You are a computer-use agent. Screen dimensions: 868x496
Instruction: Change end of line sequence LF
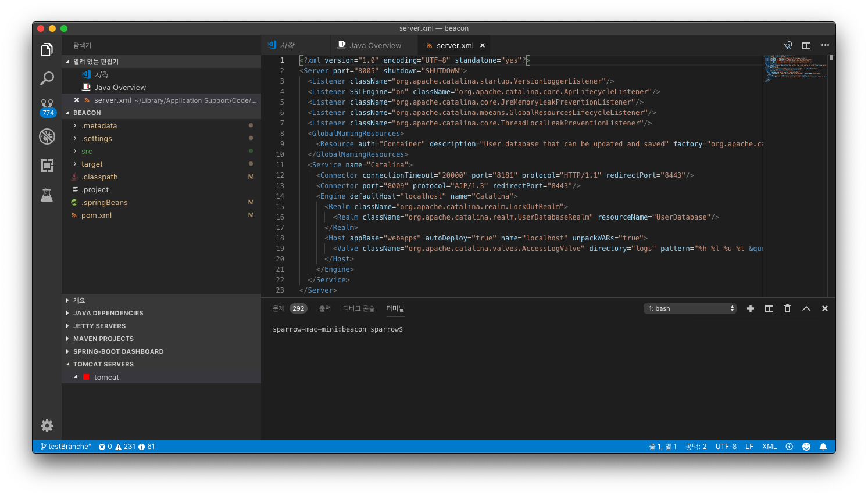(x=749, y=447)
